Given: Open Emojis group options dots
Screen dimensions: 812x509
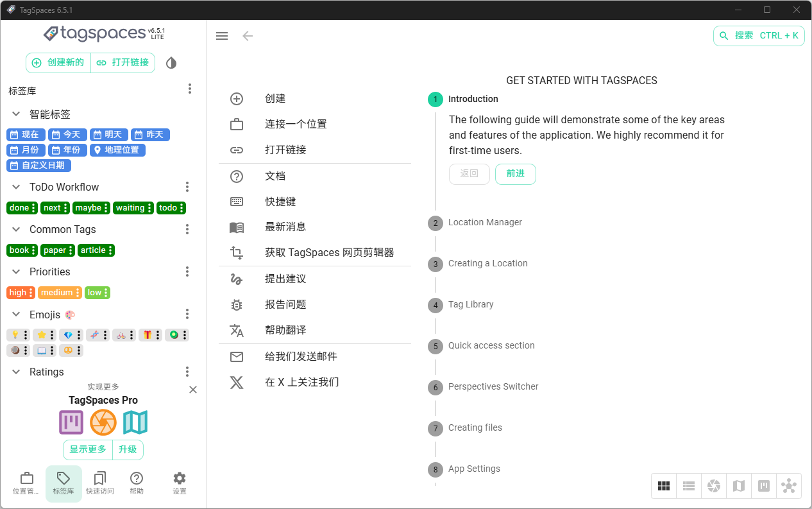Looking at the screenshot, I should [187, 314].
